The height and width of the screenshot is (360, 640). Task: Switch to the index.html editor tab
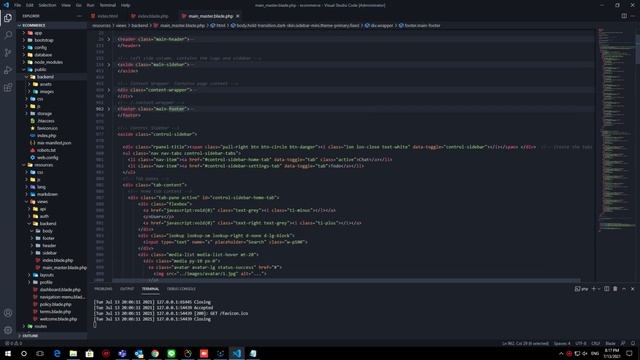(107, 16)
